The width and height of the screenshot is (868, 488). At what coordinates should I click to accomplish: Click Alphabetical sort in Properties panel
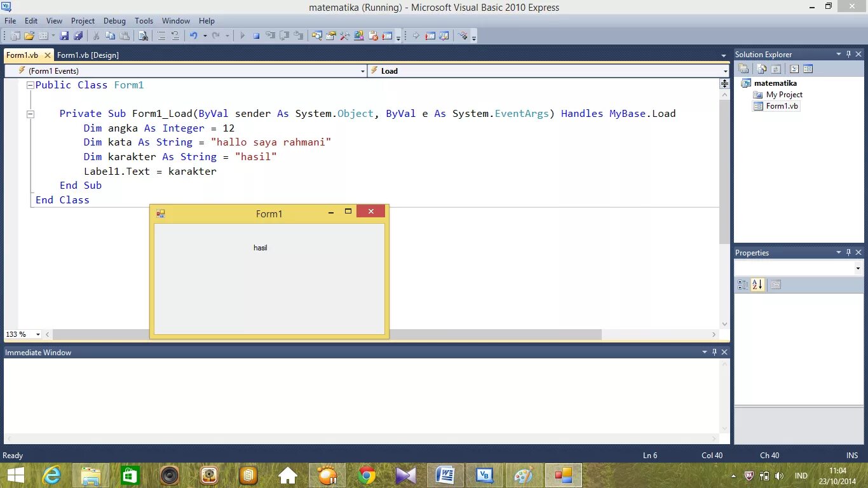click(757, 285)
